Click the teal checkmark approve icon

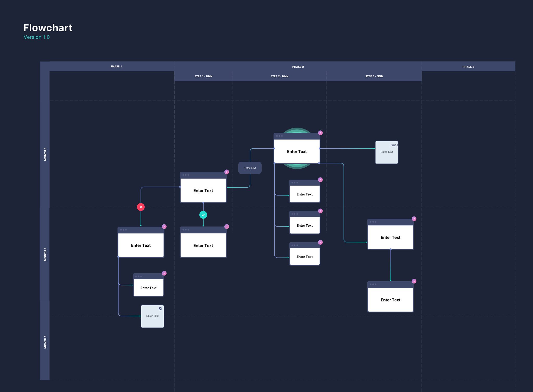coord(203,215)
